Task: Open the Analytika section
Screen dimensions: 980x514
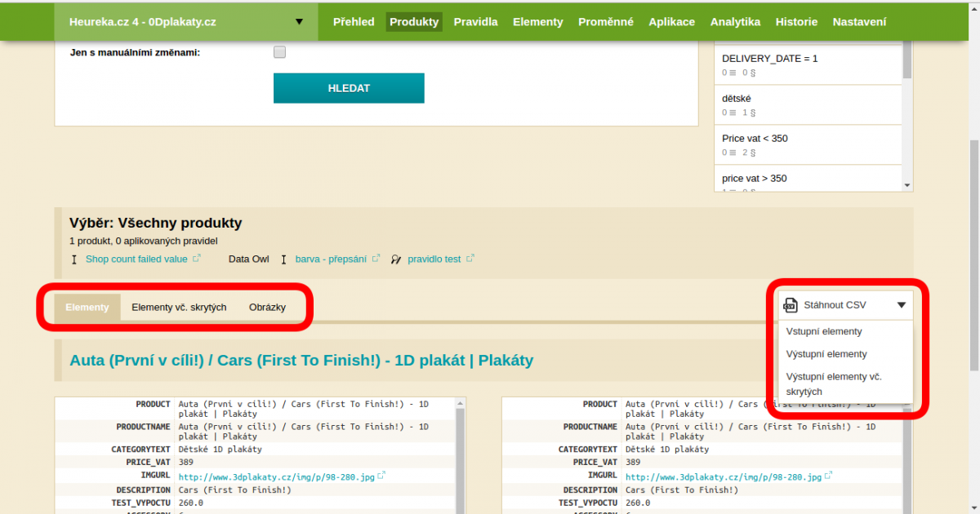Action: [735, 22]
